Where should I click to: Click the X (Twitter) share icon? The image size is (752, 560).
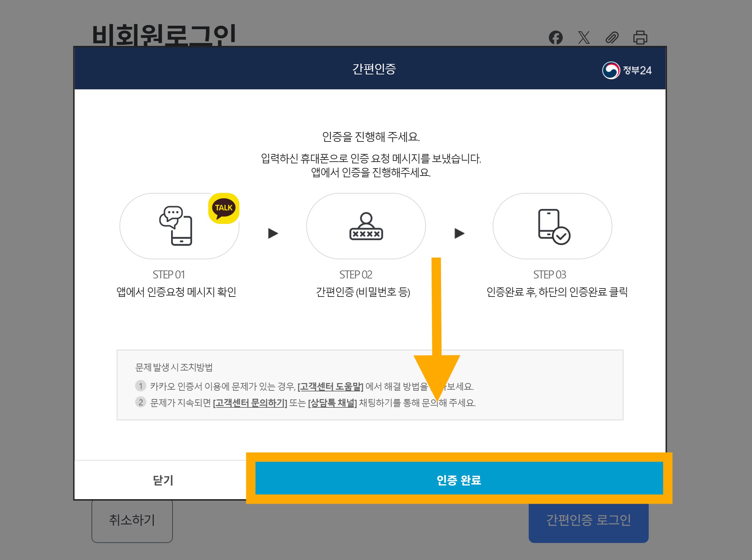coord(584,38)
